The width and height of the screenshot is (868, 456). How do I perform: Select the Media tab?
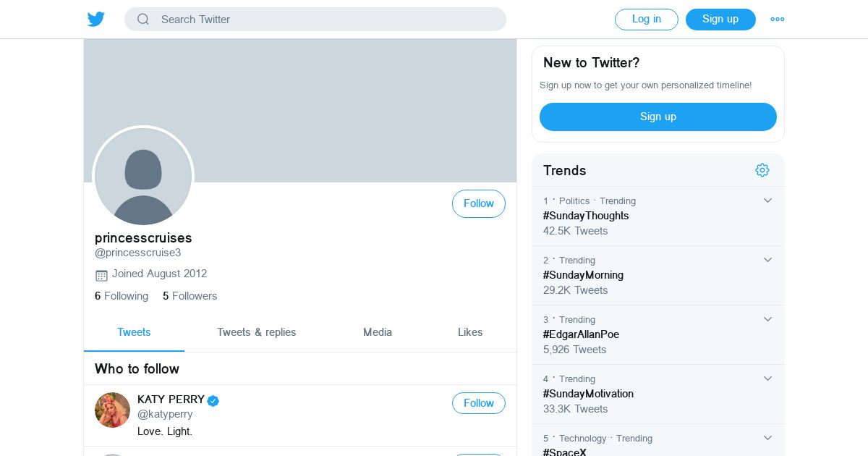pyautogui.click(x=378, y=332)
